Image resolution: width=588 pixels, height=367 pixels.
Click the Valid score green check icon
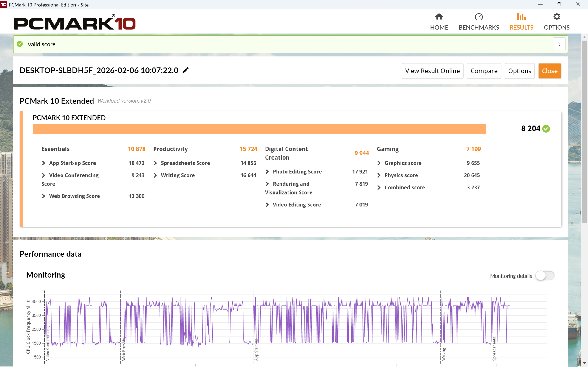coord(20,44)
